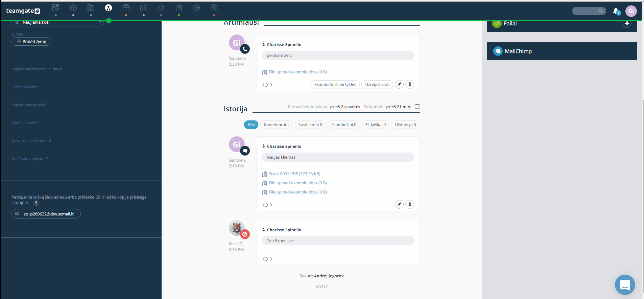Open comments on the Too Expensive entry
The image size is (644, 299).
tap(267, 259)
